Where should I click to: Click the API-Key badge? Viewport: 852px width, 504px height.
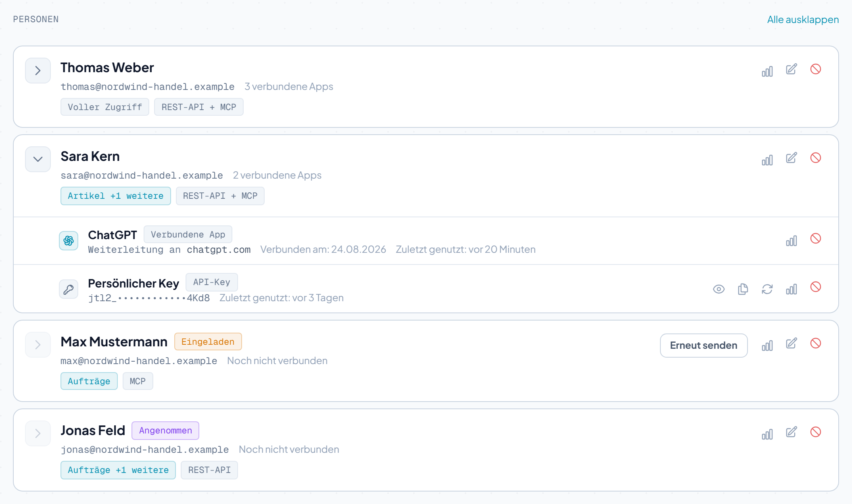[x=212, y=282]
